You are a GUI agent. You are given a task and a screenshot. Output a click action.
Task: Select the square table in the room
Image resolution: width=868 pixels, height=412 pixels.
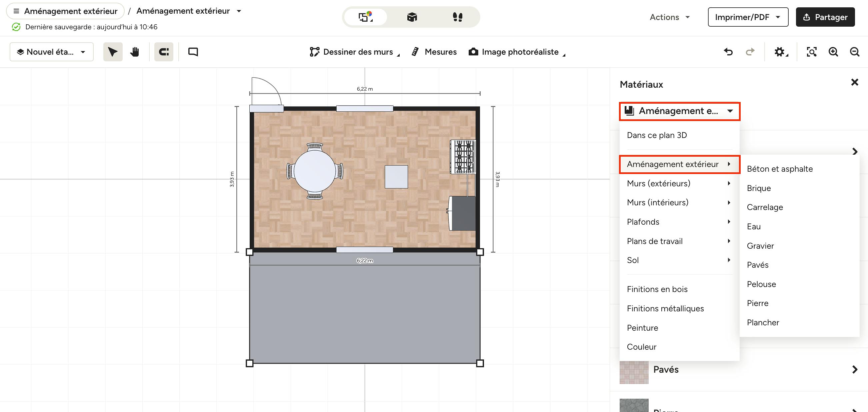tap(396, 177)
